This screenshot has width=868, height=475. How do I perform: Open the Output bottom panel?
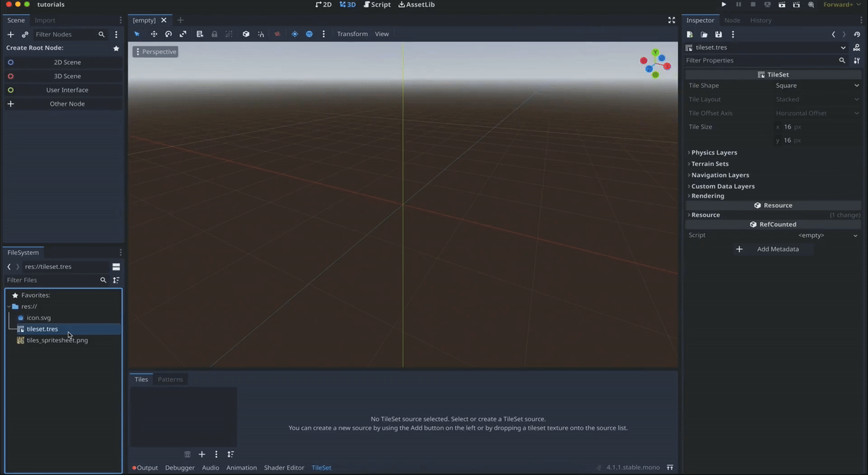click(x=145, y=468)
